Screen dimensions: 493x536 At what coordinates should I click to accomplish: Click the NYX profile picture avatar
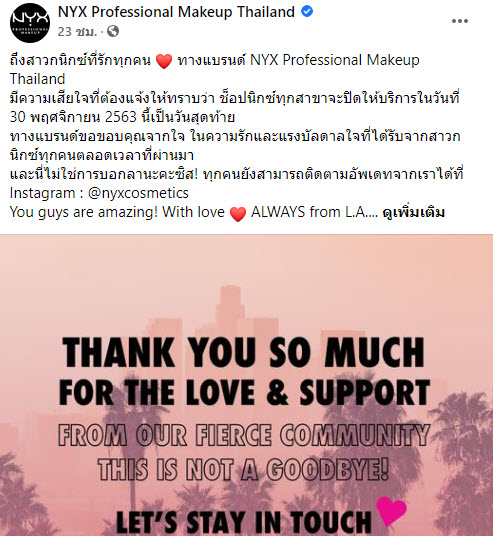pos(30,23)
